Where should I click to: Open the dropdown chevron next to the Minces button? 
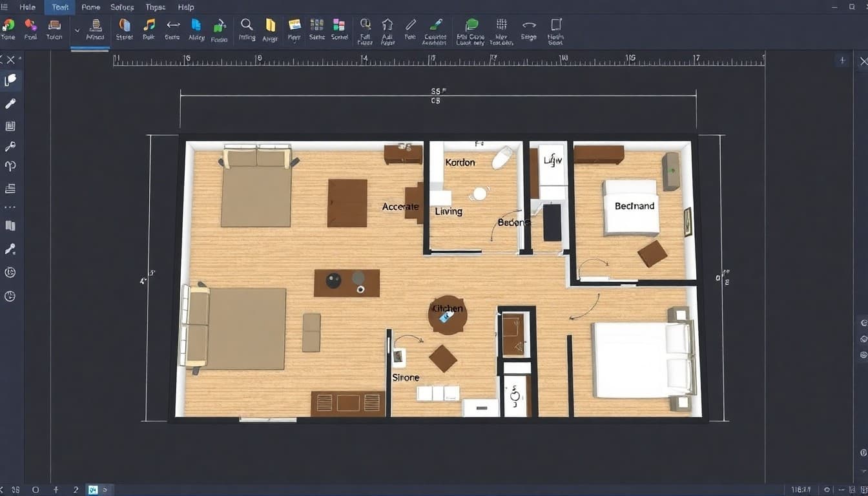(77, 30)
